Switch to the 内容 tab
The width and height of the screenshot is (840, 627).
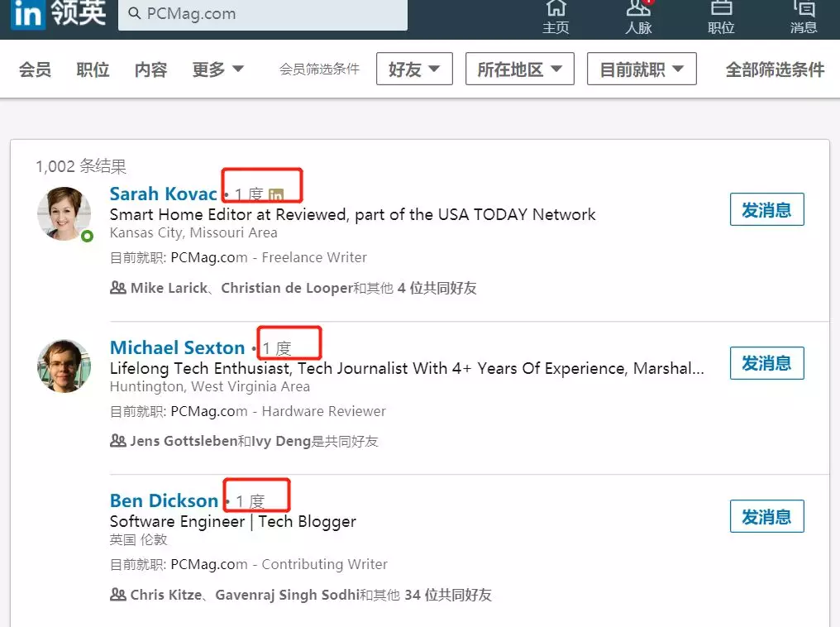(x=150, y=69)
